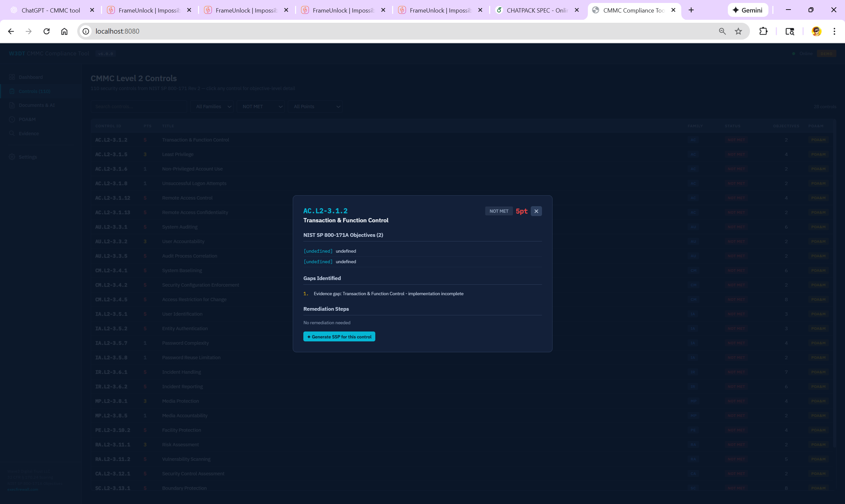The height and width of the screenshot is (504, 845).
Task: Open the Gemini button in the browser
Action: (748, 10)
